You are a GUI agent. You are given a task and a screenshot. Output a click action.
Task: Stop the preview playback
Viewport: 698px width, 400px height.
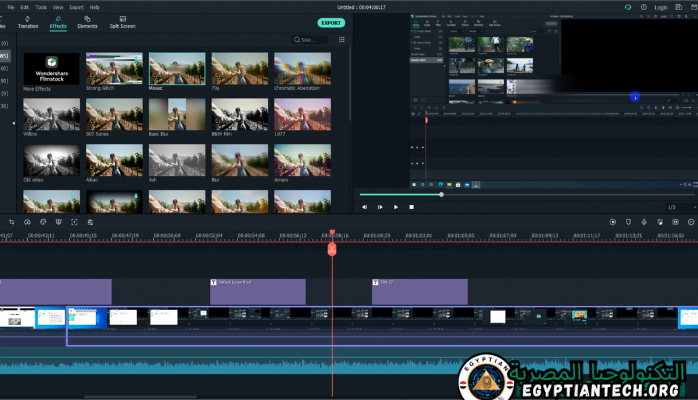tap(411, 207)
